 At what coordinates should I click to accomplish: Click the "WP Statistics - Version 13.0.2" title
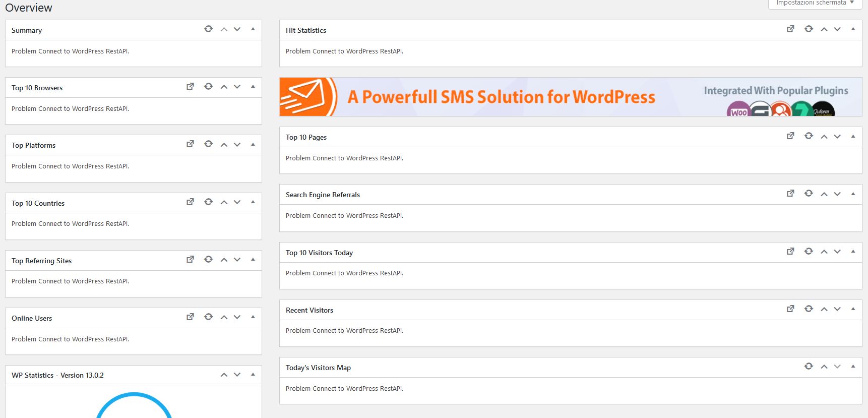[x=57, y=375]
